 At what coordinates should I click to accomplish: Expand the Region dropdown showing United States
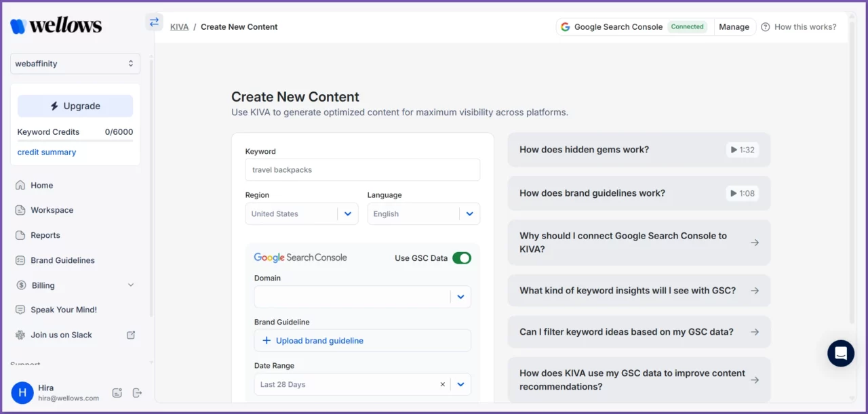pos(348,213)
